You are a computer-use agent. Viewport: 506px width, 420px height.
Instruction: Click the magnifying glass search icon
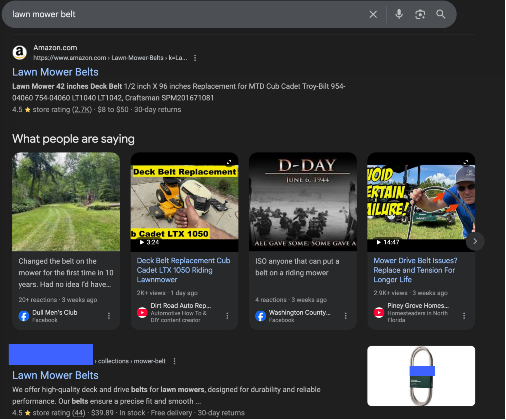pyautogui.click(x=441, y=14)
